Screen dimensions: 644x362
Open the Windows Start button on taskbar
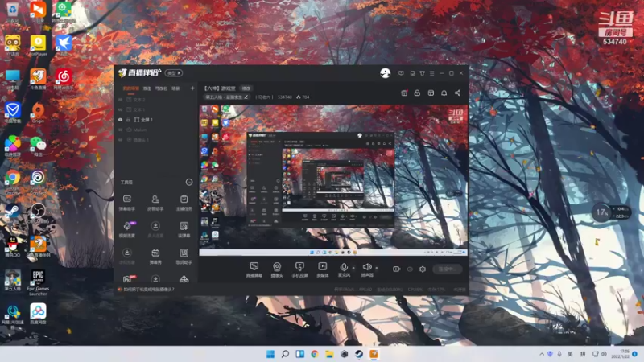coord(270,354)
